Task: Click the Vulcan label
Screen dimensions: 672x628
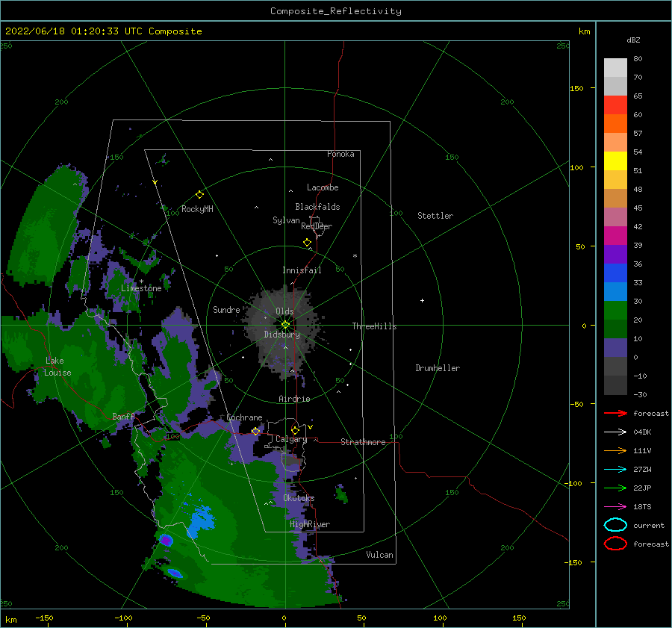Action: pos(380,555)
